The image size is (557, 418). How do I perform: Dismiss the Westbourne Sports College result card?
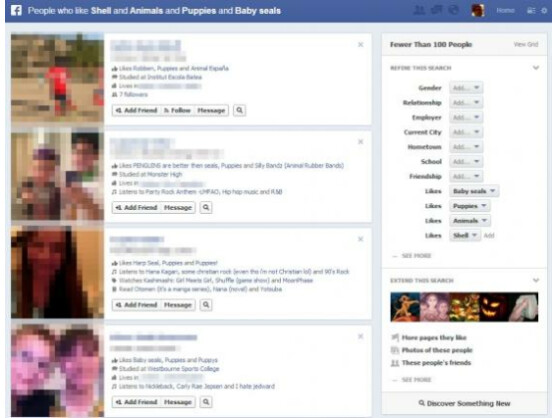point(361,336)
